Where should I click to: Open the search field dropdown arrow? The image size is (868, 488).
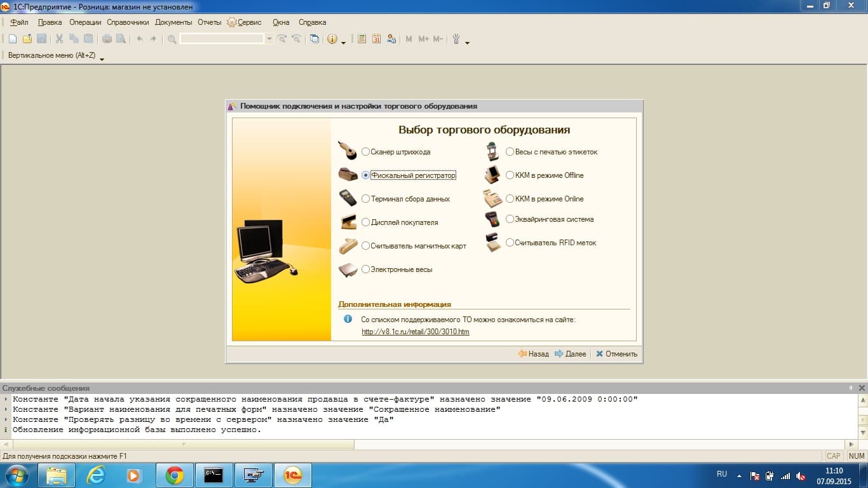[269, 39]
